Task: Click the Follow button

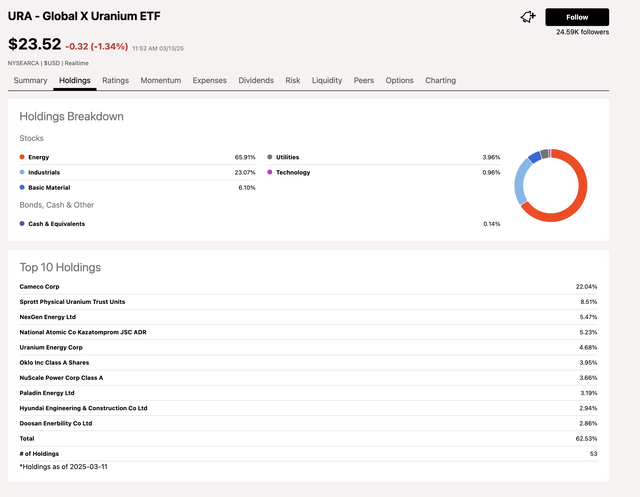Action: tap(577, 17)
